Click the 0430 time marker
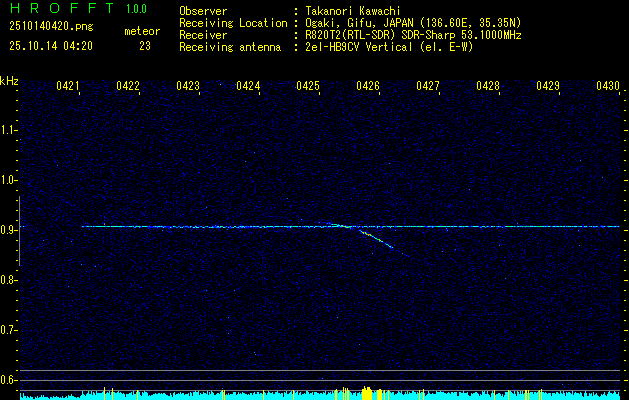629x400 pixels. point(608,86)
